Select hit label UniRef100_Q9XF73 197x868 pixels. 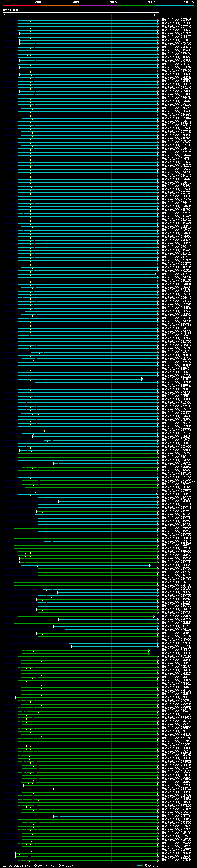point(177,413)
